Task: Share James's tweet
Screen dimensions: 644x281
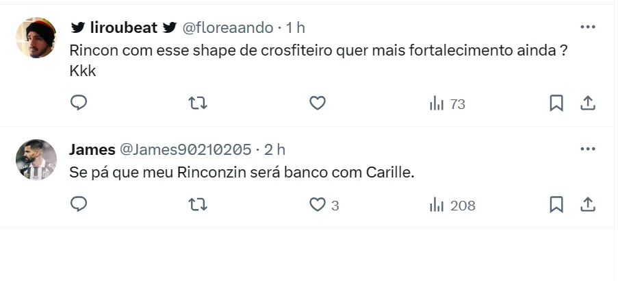Action: point(587,204)
